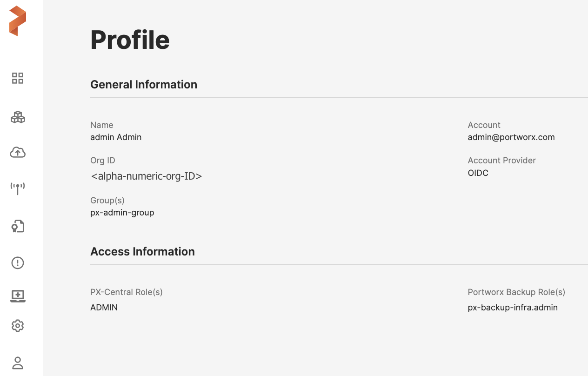
Task: Click the px-admin-group group value
Action: pyautogui.click(x=122, y=213)
